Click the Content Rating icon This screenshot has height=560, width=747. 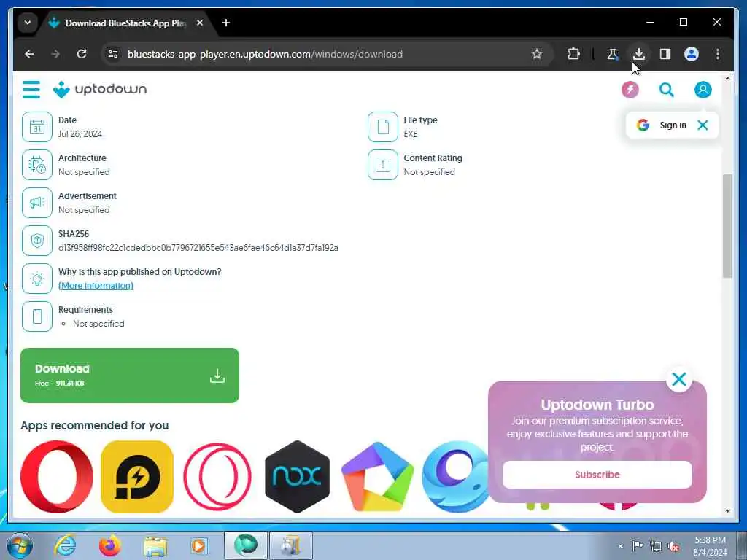(x=382, y=165)
